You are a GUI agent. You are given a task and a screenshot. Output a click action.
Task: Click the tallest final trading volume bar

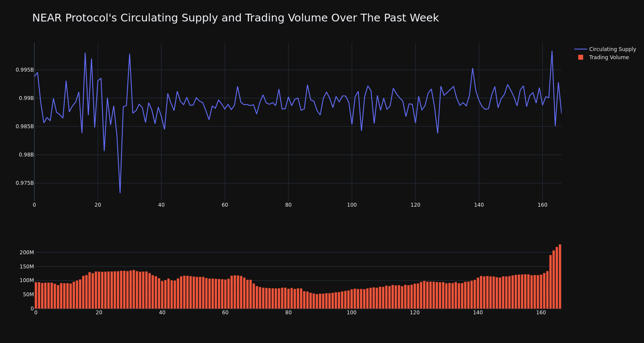[560, 277]
